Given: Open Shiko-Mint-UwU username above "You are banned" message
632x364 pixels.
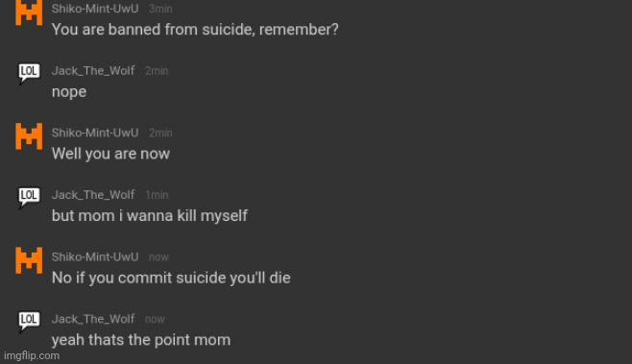Looking at the screenshot, I should point(95,9).
